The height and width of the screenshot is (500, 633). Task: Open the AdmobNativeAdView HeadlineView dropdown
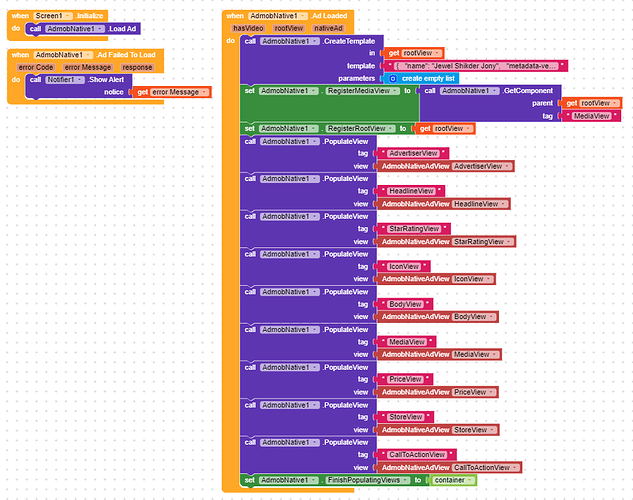480,204
